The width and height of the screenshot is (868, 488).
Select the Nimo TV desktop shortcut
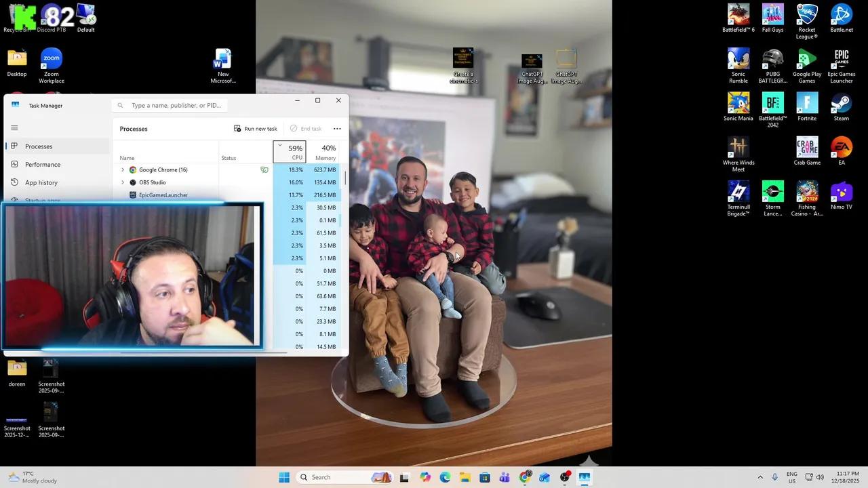pyautogui.click(x=842, y=195)
